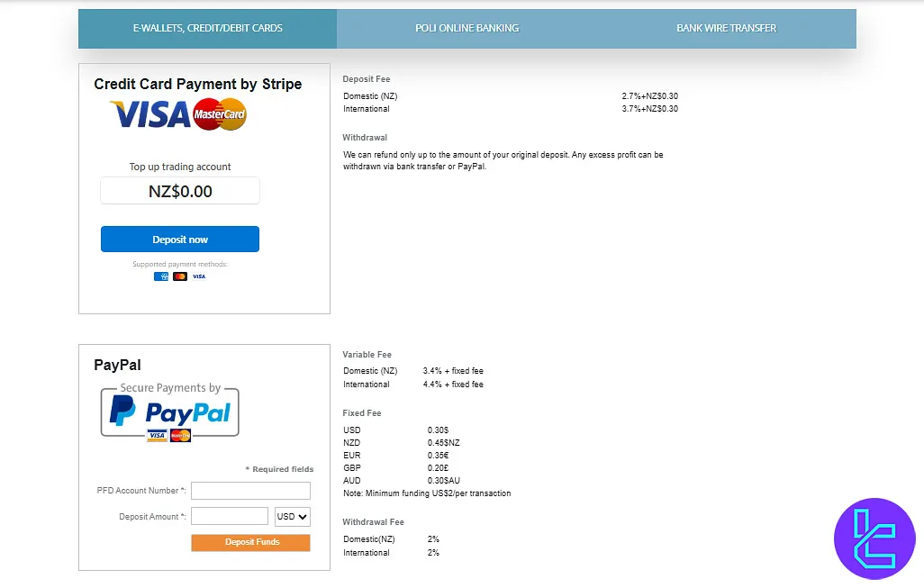Screen dimensions: 924x588
Task: Click the large VISA logo under Stripe
Action: [x=150, y=114]
